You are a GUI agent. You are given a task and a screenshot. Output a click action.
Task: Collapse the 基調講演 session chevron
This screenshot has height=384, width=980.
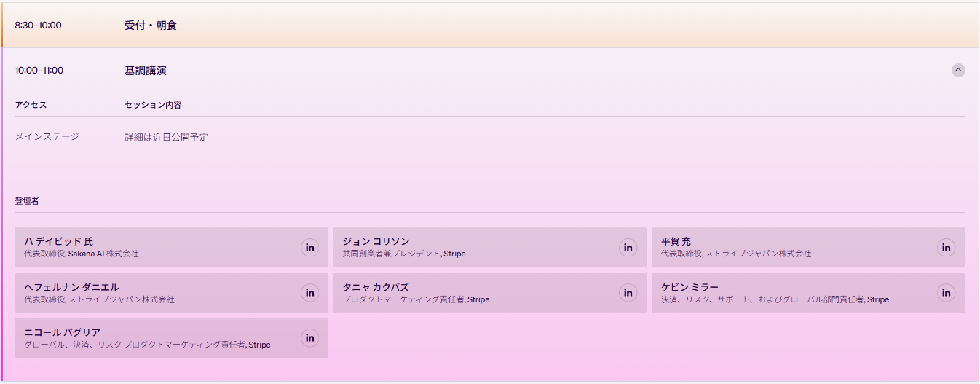[958, 71]
